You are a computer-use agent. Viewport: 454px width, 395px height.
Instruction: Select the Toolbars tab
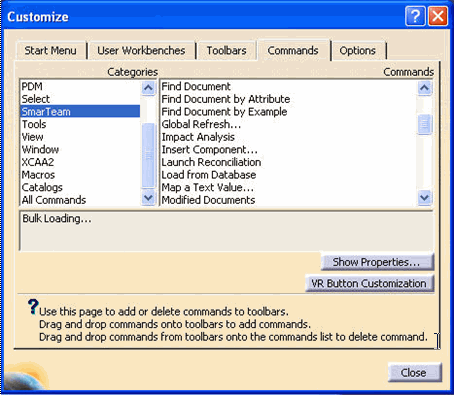pos(226,51)
